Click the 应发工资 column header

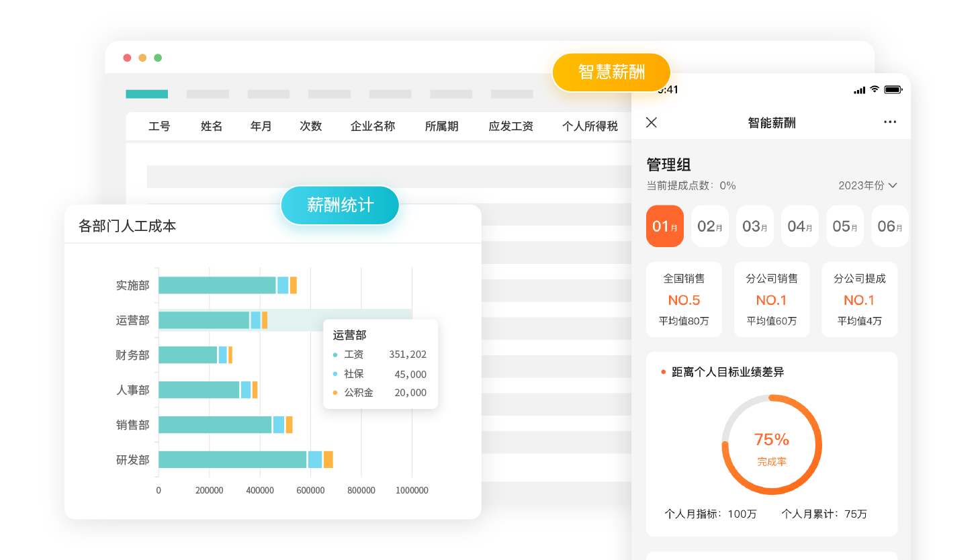[511, 126]
